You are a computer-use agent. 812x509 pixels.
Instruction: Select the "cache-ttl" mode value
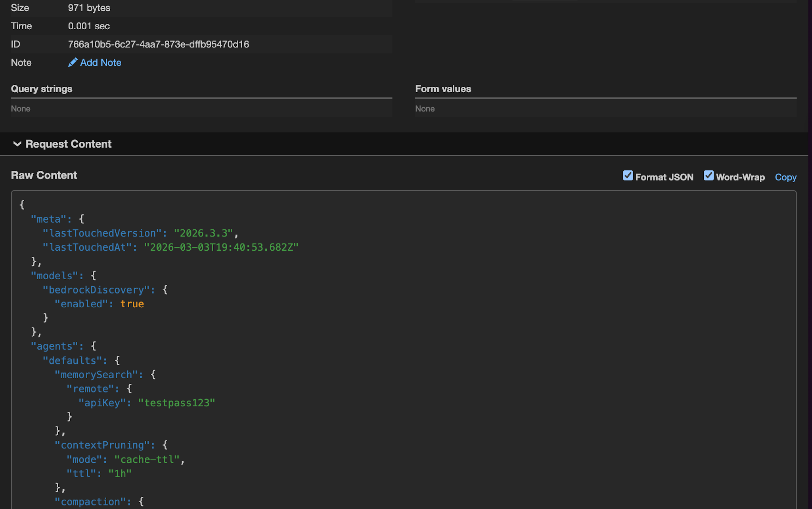147,459
